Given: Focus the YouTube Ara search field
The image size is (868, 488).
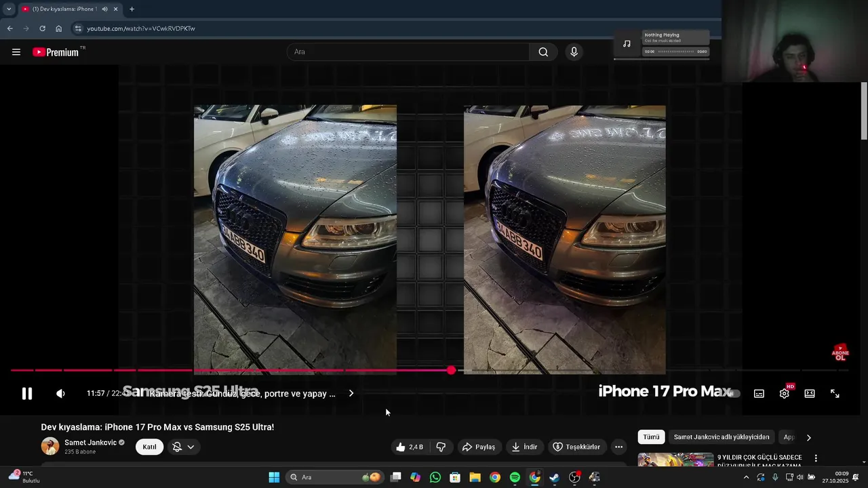Looking at the screenshot, I should pyautogui.click(x=407, y=52).
